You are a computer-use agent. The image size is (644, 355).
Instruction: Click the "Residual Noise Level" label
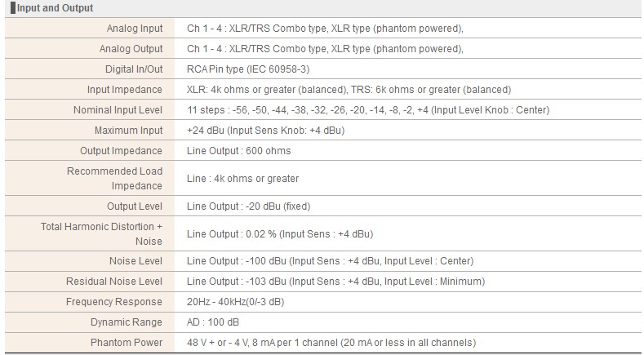(x=114, y=282)
